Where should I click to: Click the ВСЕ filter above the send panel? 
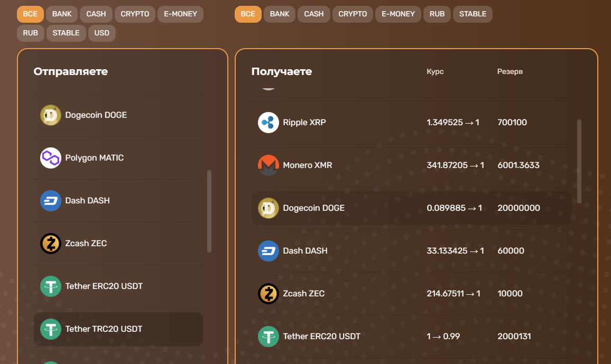coord(30,14)
